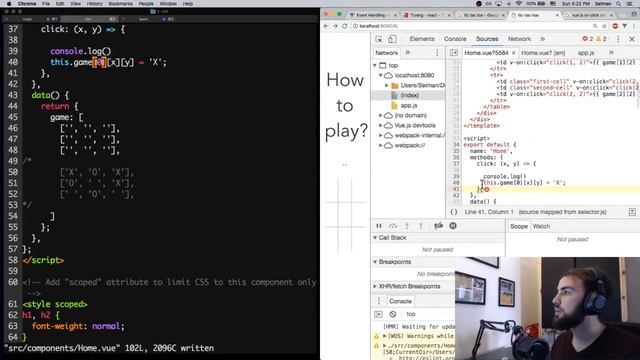Image resolution: width=640 pixels, height=360 pixels.
Task: Close the Home.vue?5584 editor tab
Action: click(513, 53)
